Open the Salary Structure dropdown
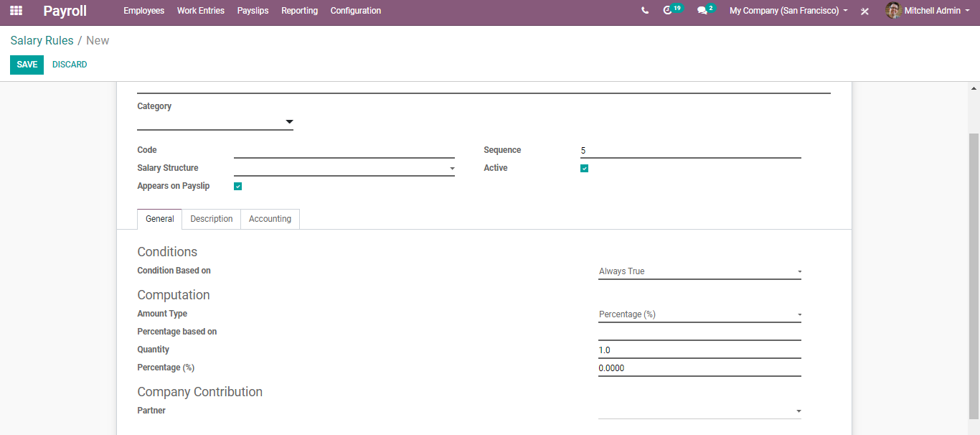This screenshot has width=980, height=435. (x=344, y=169)
